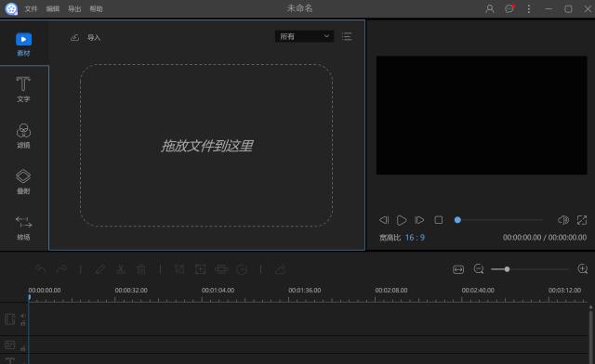The image size is (595, 364).
Task: Click the timeline zoom slider handle
Action: click(x=507, y=269)
